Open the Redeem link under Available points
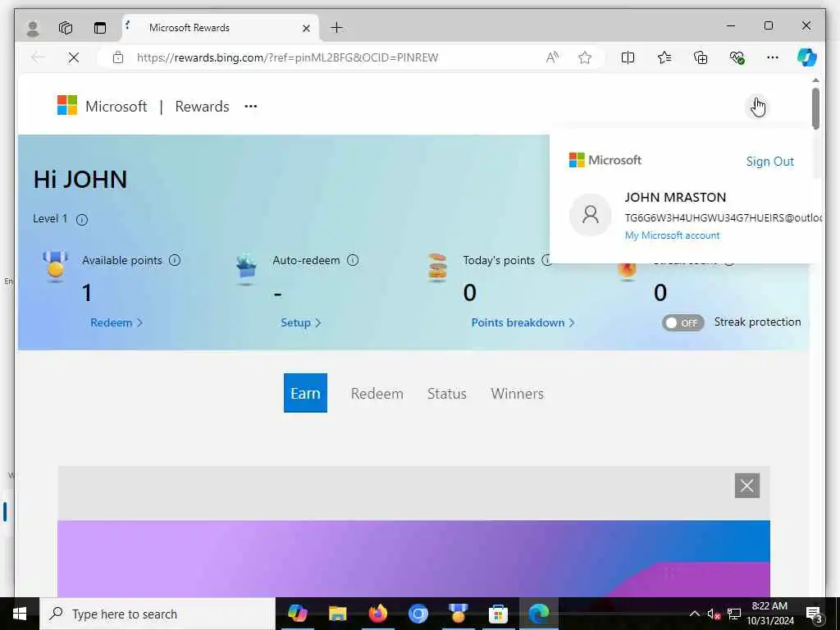The height and width of the screenshot is (630, 840). (116, 322)
